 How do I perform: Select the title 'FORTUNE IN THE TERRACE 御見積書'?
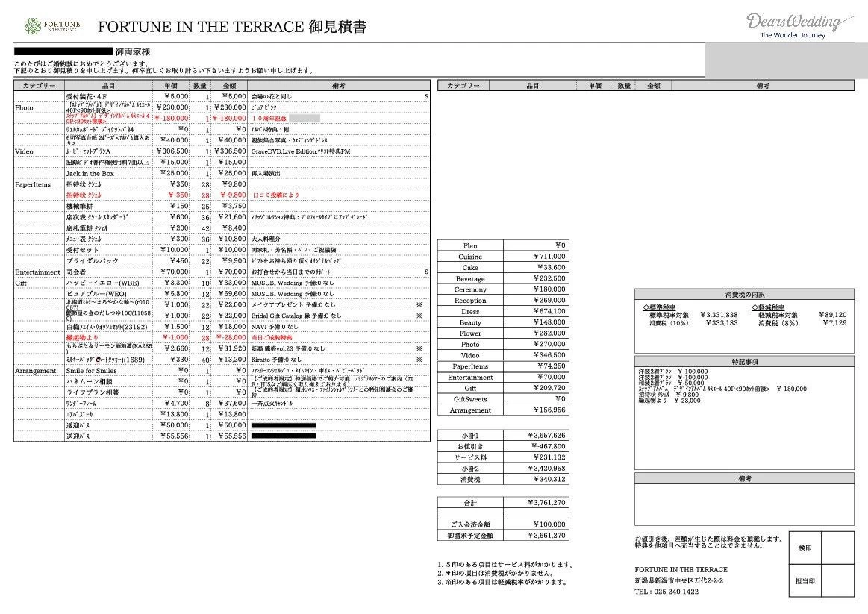pyautogui.click(x=232, y=27)
